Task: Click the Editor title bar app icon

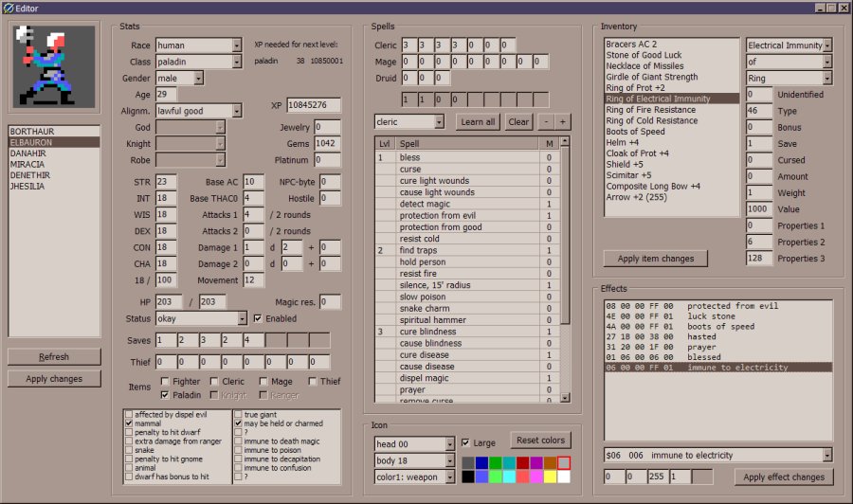Action: (x=8, y=9)
